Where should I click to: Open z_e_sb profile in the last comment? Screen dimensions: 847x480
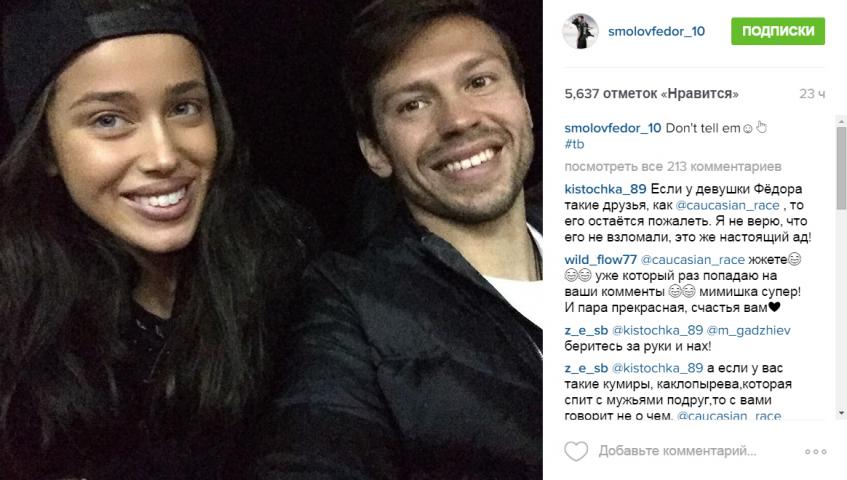[586, 368]
